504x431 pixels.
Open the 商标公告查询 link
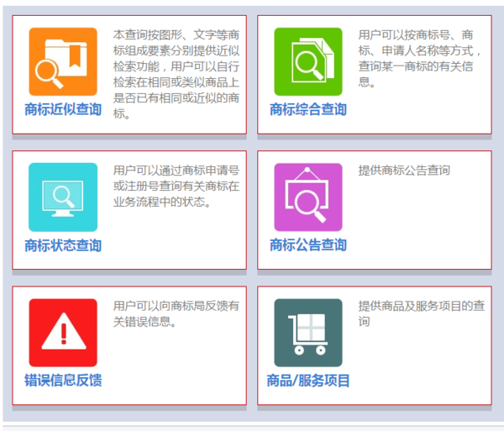click(308, 245)
